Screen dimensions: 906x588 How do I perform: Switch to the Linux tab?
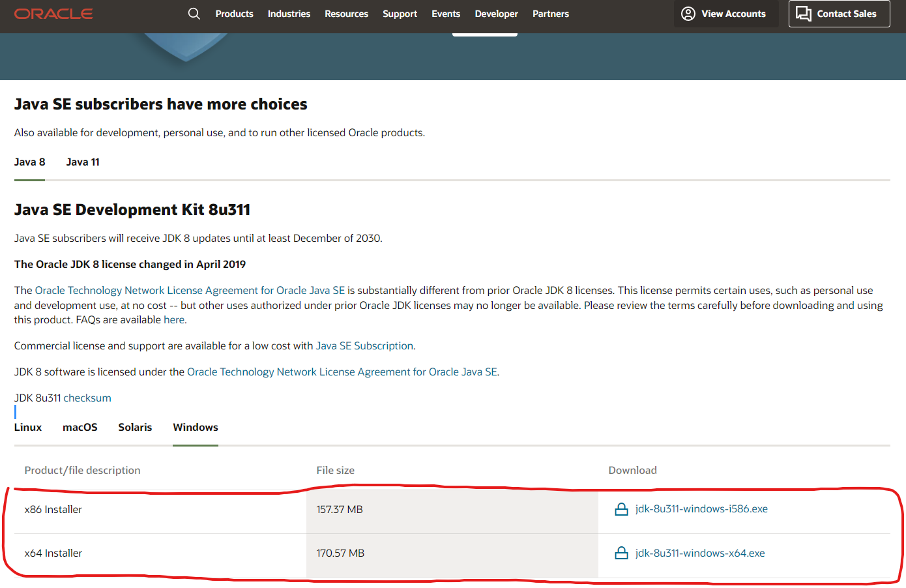(28, 428)
